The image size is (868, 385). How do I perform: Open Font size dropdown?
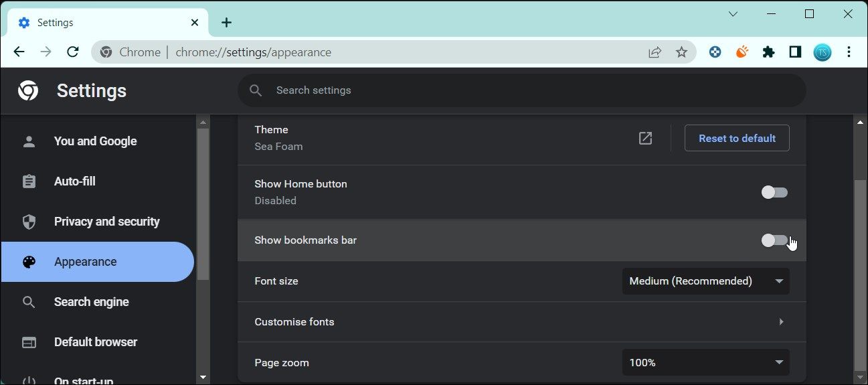(705, 281)
